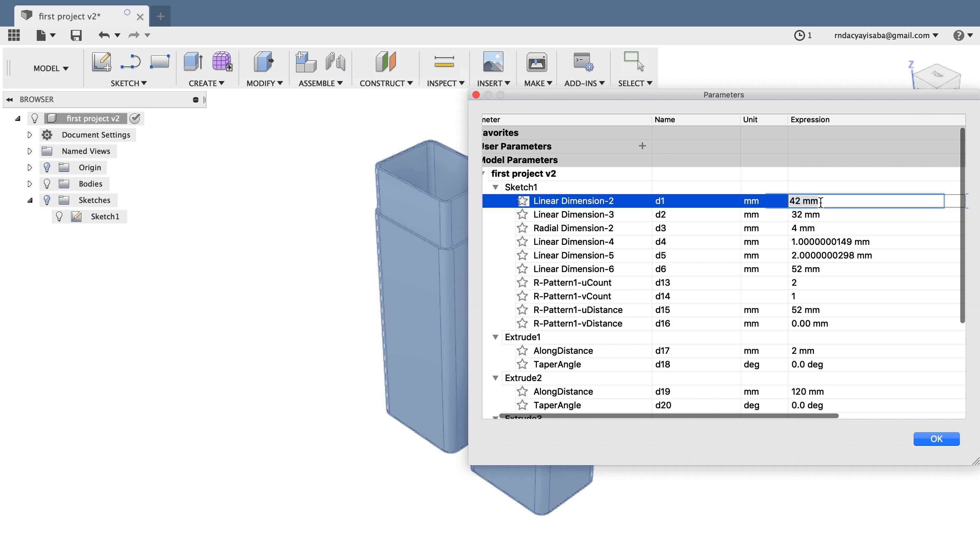The image size is (980, 551).
Task: Favorite the Linear Dimension-3 parameter
Action: pyautogui.click(x=522, y=215)
